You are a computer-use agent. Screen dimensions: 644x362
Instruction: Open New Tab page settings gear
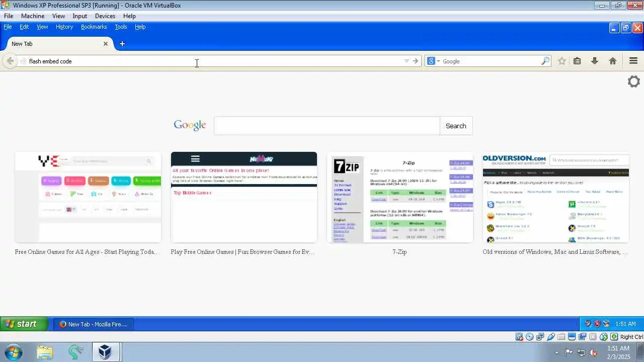[x=634, y=81]
